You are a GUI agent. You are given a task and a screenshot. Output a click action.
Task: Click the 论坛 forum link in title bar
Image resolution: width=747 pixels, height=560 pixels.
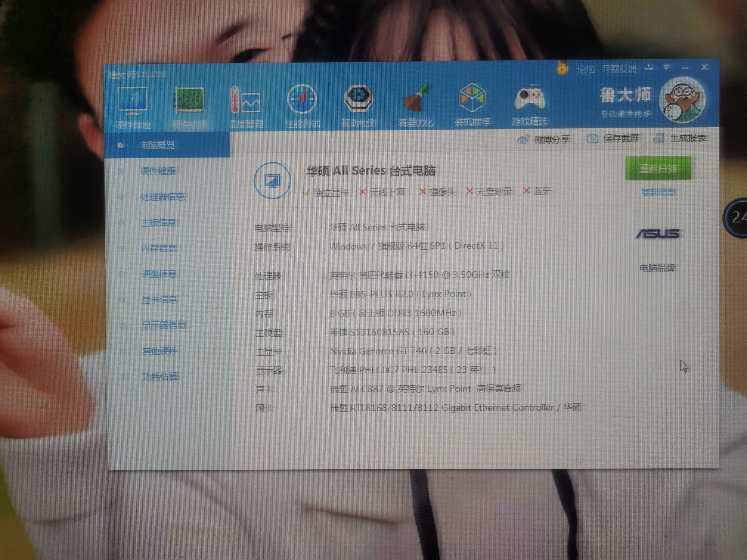click(585, 69)
